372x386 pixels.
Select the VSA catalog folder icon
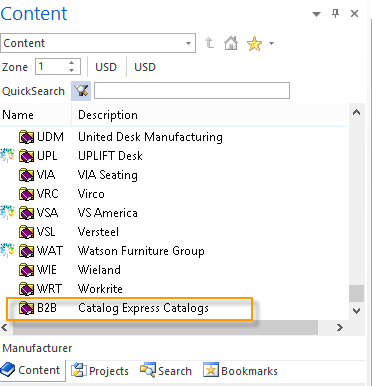tap(26, 213)
